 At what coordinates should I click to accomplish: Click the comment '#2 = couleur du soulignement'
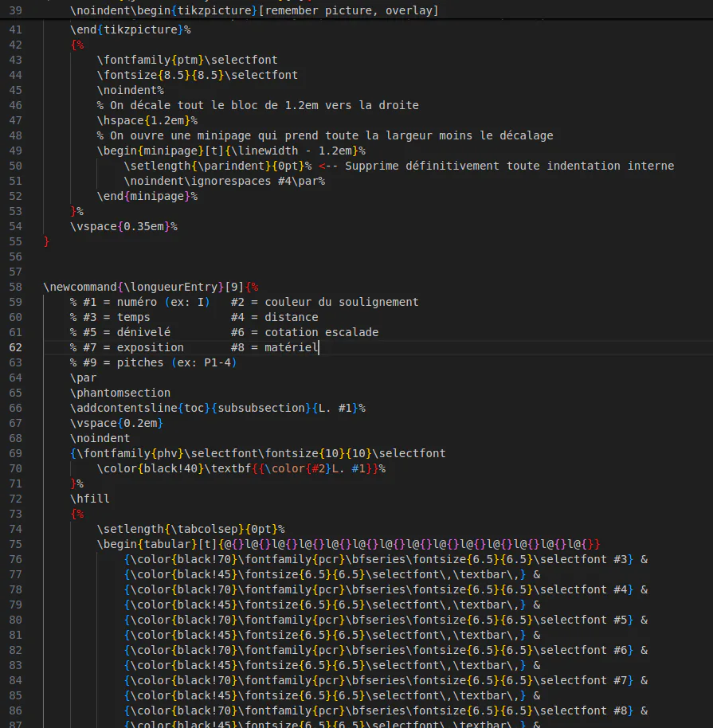325,302
